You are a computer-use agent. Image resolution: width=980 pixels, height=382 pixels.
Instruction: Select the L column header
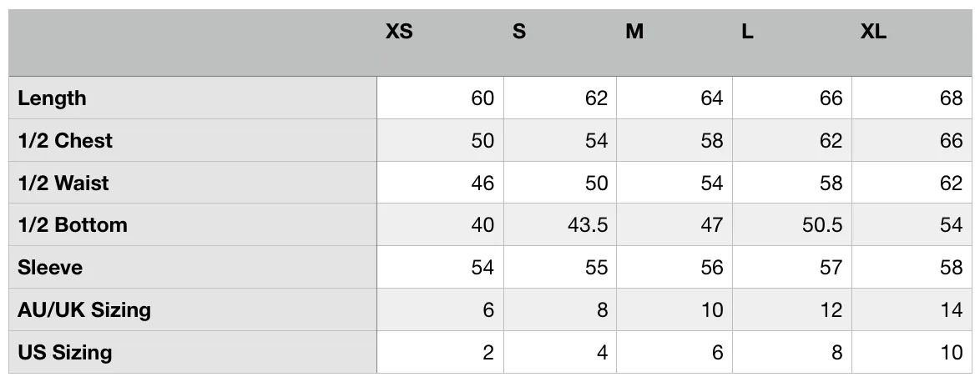click(x=747, y=31)
